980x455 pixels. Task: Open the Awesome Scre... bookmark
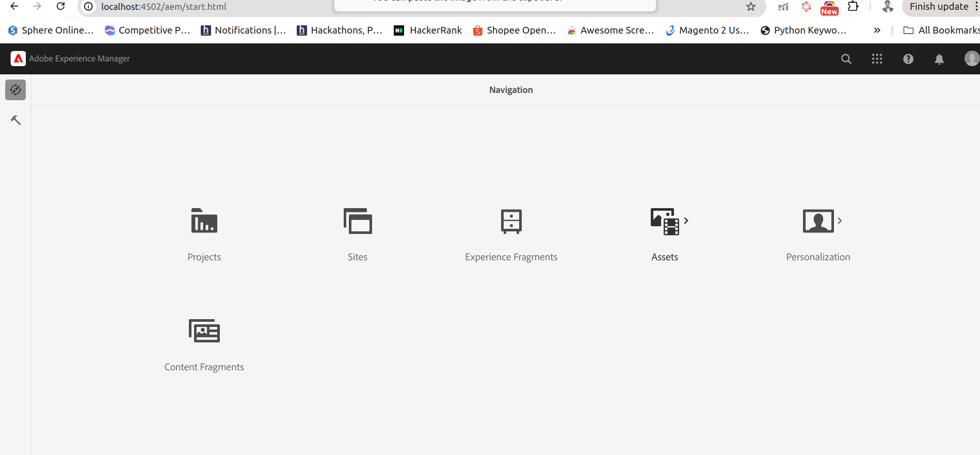click(611, 30)
